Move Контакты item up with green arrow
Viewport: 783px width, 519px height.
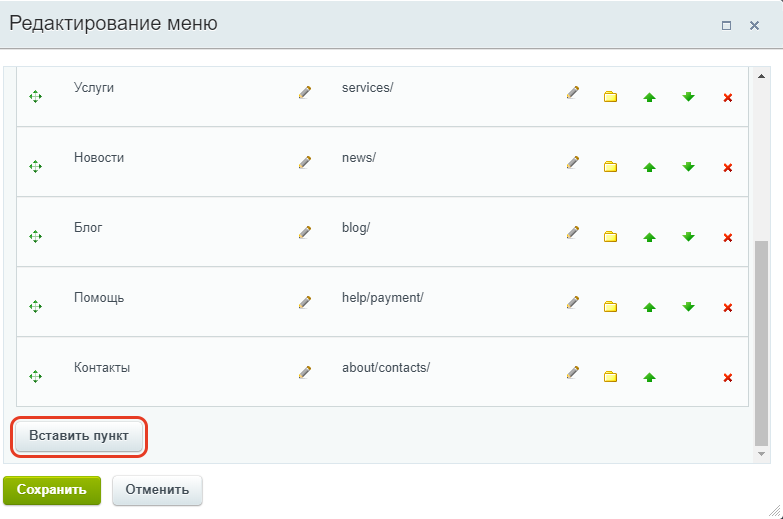pos(649,377)
